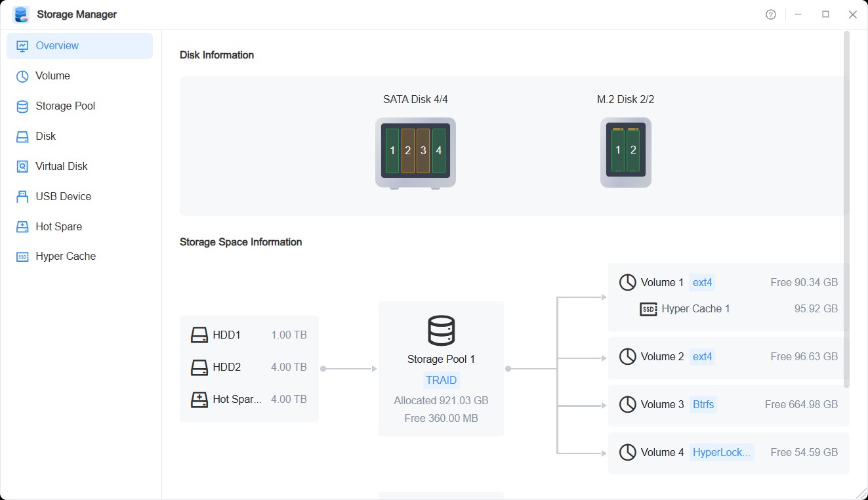Select the Hot Spare sidebar icon
Screen dimensions: 868x500
pyautogui.click(x=22, y=226)
